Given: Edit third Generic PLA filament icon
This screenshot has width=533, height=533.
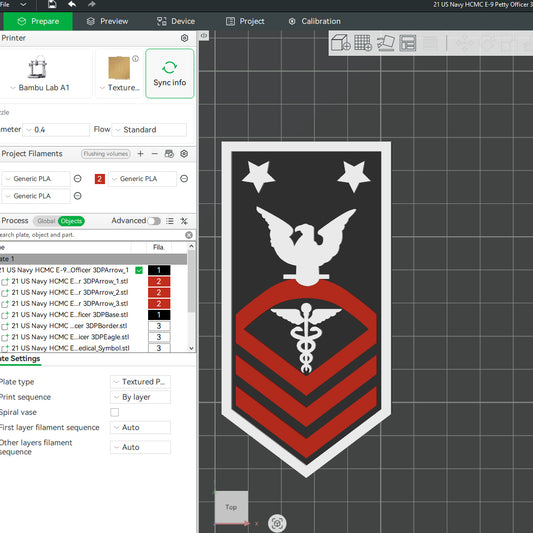Looking at the screenshot, I should (78, 196).
